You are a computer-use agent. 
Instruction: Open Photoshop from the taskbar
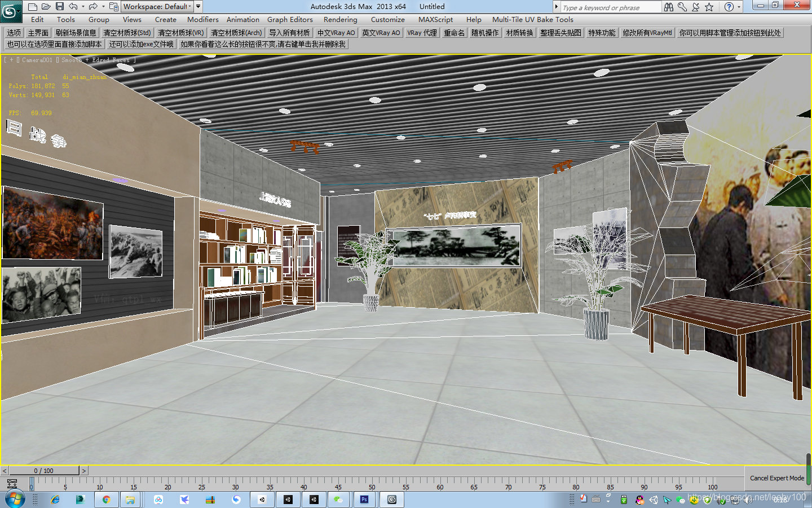pyautogui.click(x=364, y=500)
